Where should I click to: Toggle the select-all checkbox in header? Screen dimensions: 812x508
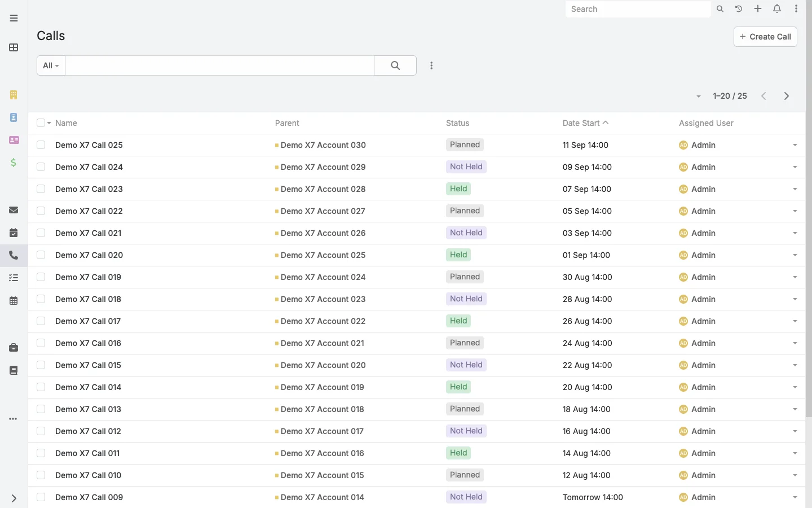[x=41, y=123]
